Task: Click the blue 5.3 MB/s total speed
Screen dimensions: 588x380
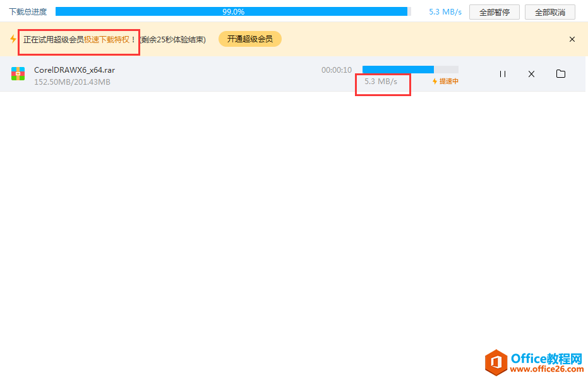Action: click(445, 12)
